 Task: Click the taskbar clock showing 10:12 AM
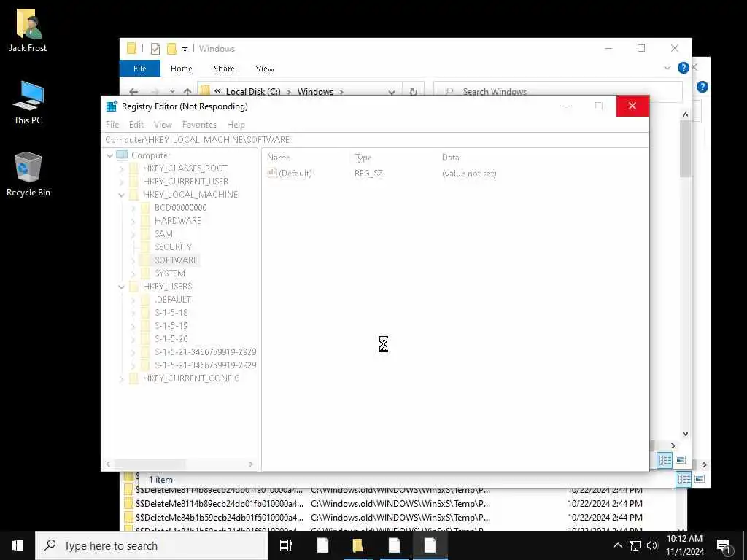point(684,545)
